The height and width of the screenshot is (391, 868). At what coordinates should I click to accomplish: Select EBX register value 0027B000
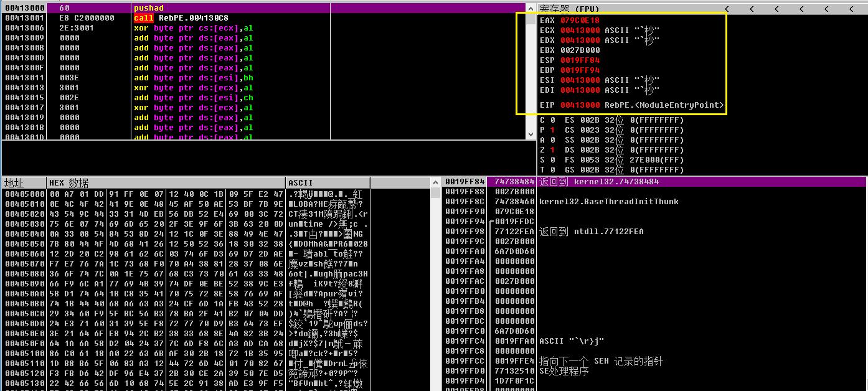pyautogui.click(x=579, y=50)
